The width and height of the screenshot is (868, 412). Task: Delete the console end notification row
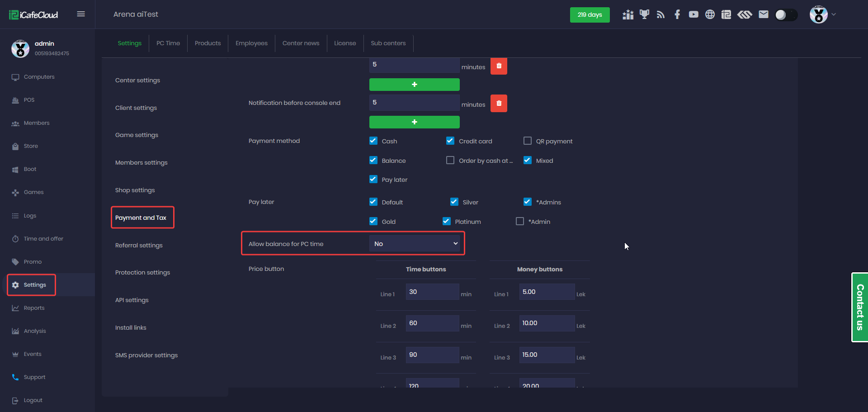click(x=499, y=103)
